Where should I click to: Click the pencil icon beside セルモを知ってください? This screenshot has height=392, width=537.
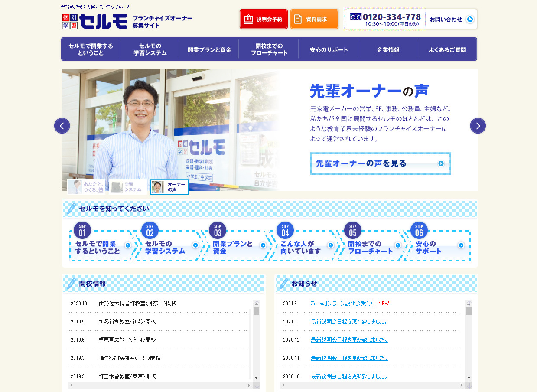[71, 209]
